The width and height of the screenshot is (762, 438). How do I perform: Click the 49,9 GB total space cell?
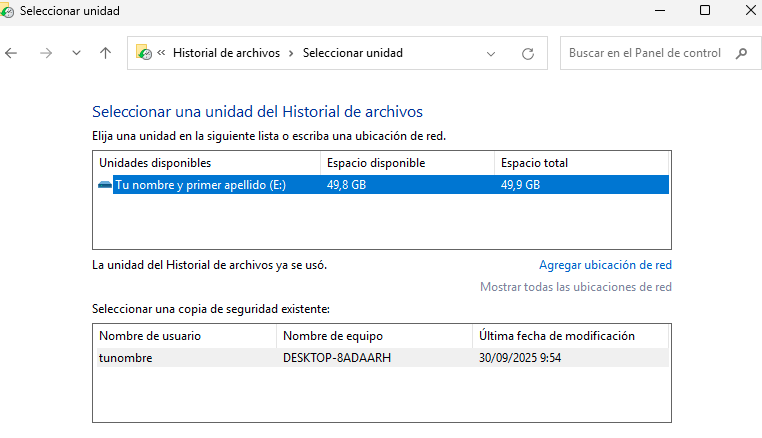tap(520, 185)
